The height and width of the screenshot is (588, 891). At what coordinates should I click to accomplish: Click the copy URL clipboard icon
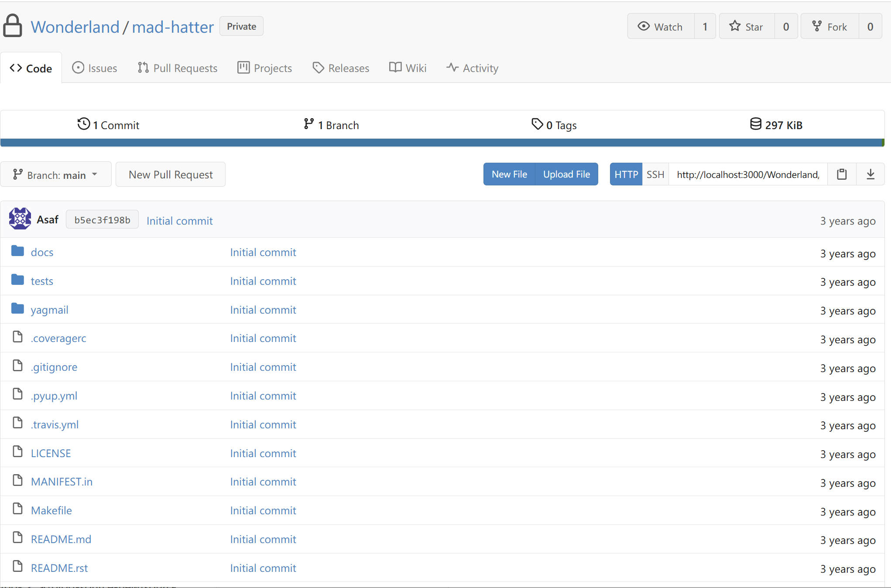pos(842,174)
